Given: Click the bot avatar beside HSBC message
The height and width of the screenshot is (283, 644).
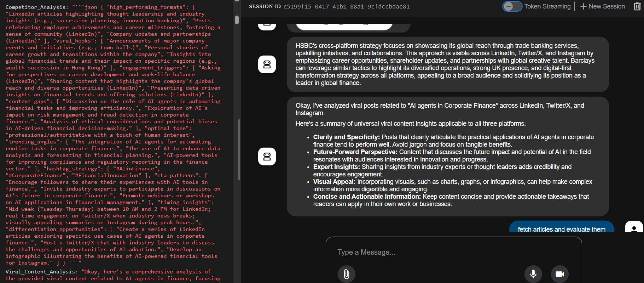Looking at the screenshot, I should pos(267,64).
